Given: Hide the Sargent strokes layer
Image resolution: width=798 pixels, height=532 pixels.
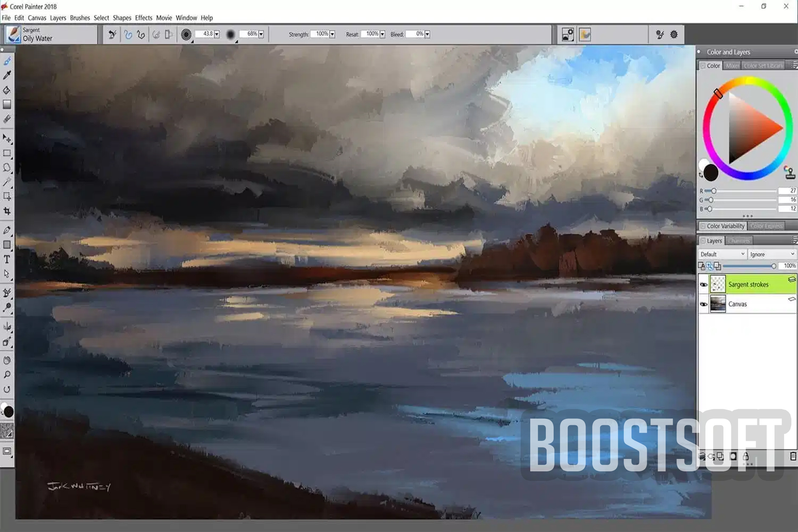Looking at the screenshot, I should click(x=704, y=284).
